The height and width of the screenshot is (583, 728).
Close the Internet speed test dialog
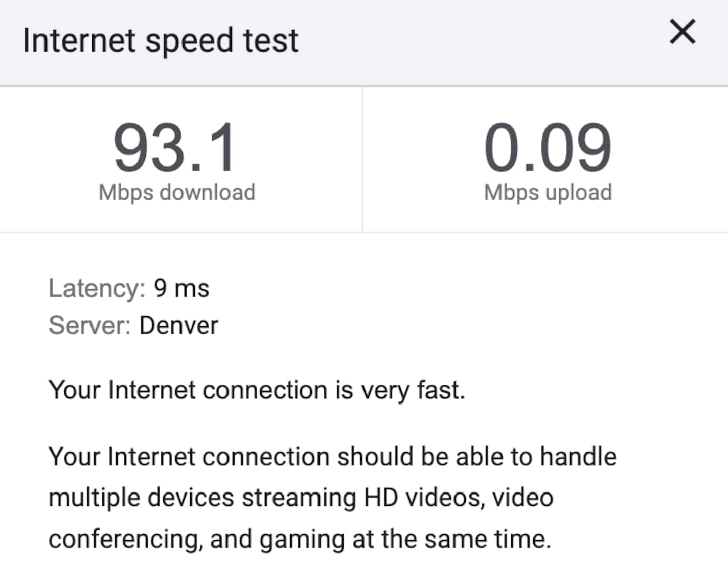click(x=682, y=32)
